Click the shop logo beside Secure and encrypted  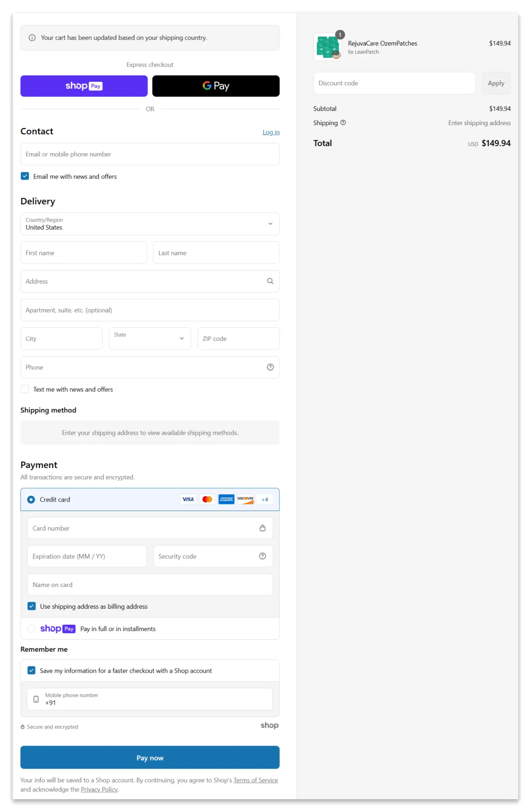click(270, 725)
